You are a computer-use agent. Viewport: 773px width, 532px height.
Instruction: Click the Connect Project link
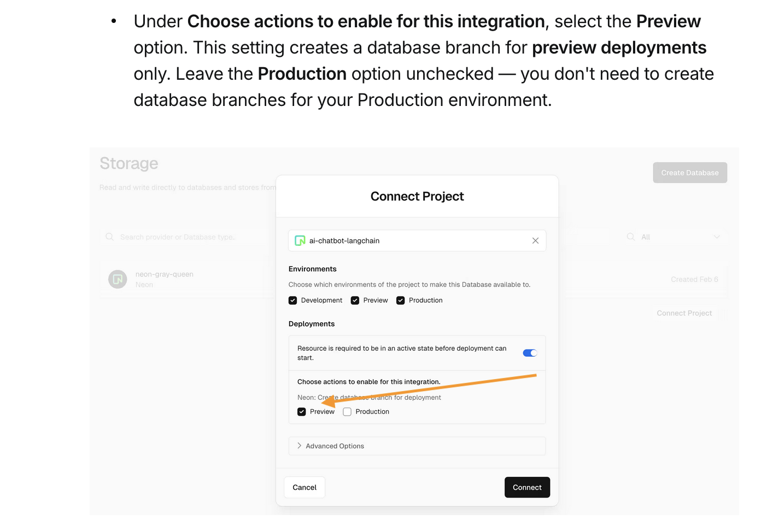[x=684, y=314]
